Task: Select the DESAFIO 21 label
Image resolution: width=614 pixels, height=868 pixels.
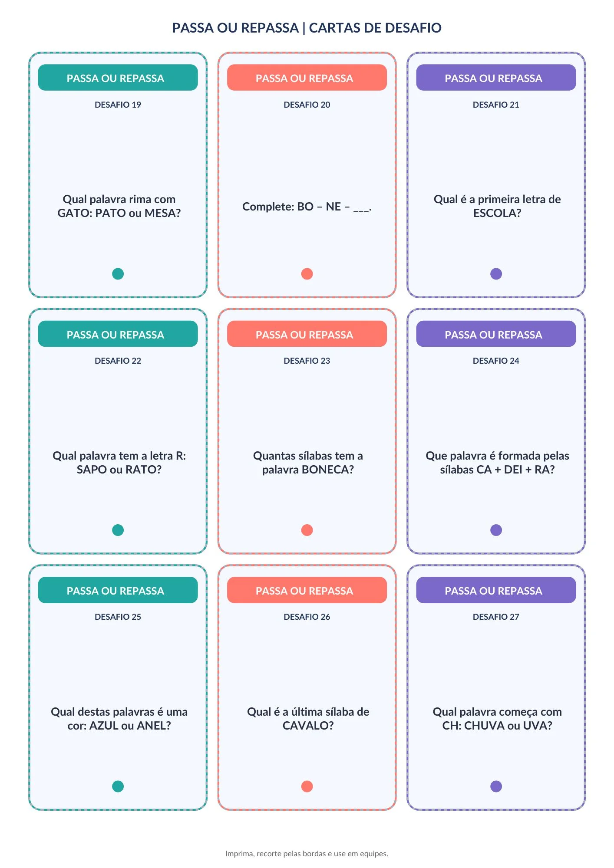Action: [496, 105]
